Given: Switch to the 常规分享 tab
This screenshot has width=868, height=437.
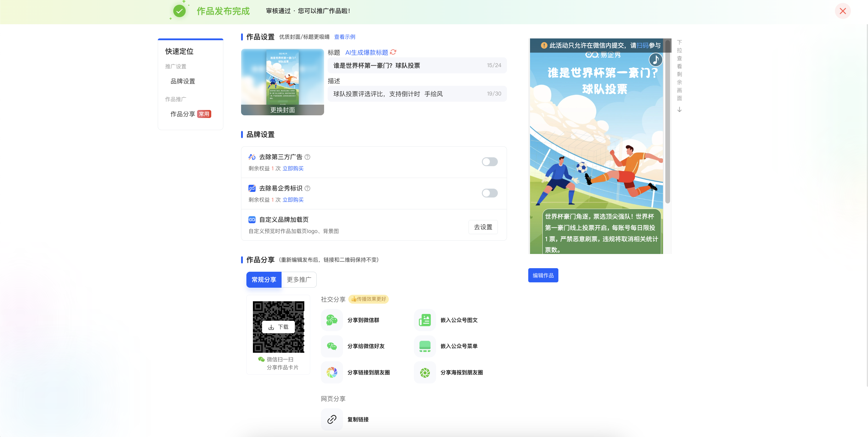Looking at the screenshot, I should pyautogui.click(x=264, y=279).
